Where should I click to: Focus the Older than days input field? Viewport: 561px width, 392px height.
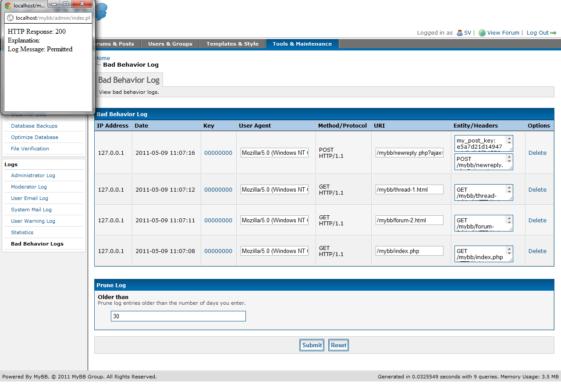point(178,316)
